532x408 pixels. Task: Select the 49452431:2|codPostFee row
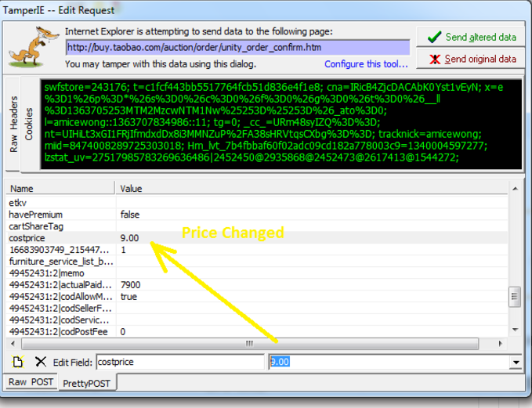(257, 332)
